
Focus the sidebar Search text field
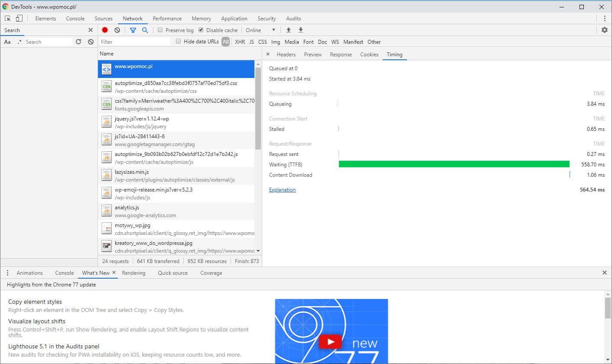(x=48, y=42)
